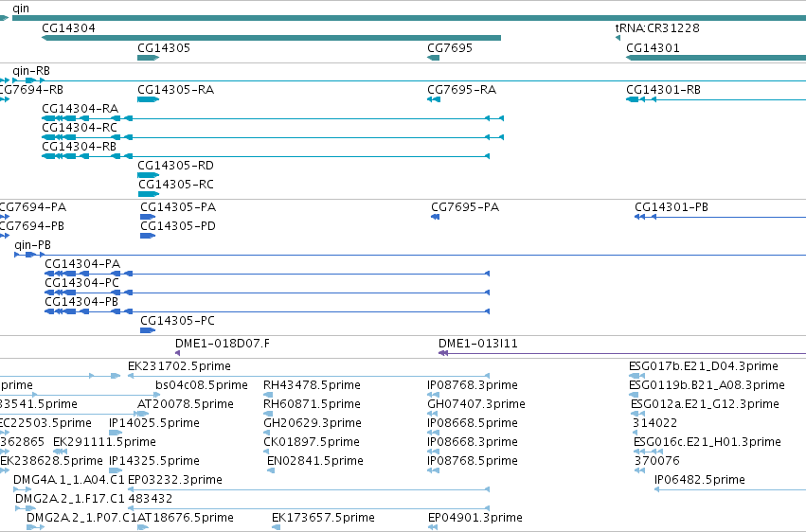The image size is (806, 532).
Task: Select the CG14305-PC protein label
Action: 177,321
